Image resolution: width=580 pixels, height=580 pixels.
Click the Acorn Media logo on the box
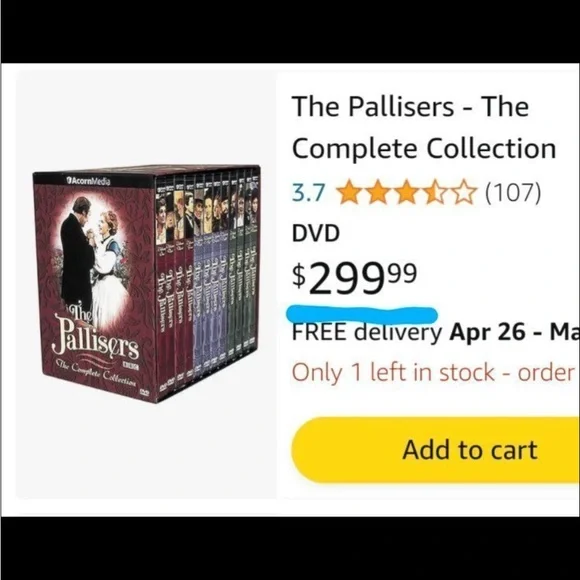(88, 181)
